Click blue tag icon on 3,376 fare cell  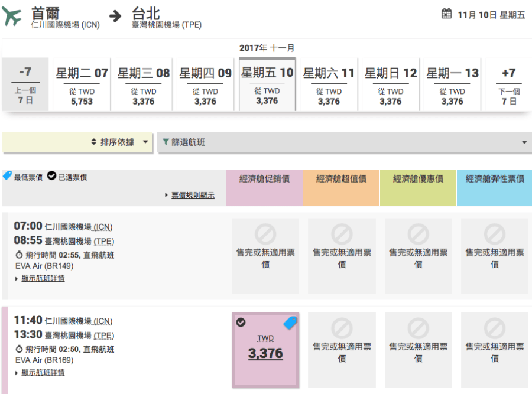(290, 323)
